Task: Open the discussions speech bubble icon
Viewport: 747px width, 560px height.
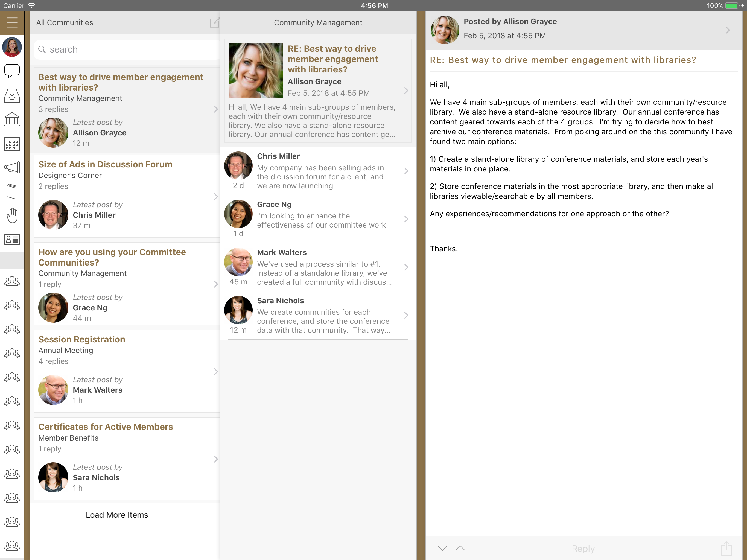Action: point(12,71)
